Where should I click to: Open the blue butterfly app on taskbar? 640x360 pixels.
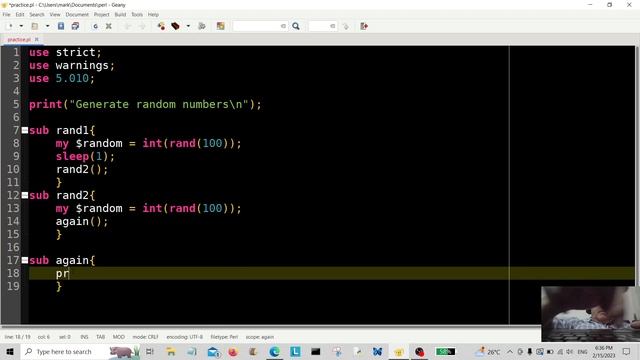pyautogui.click(x=378, y=351)
